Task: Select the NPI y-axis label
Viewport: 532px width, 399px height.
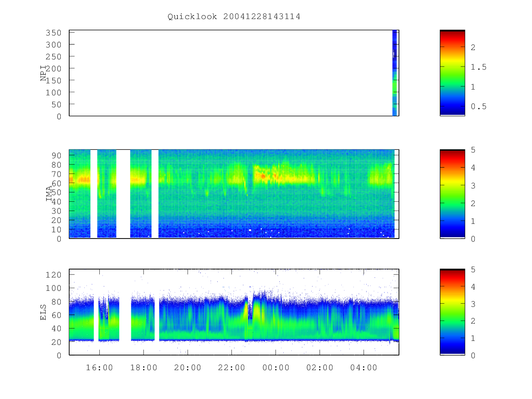Action: 43,73
